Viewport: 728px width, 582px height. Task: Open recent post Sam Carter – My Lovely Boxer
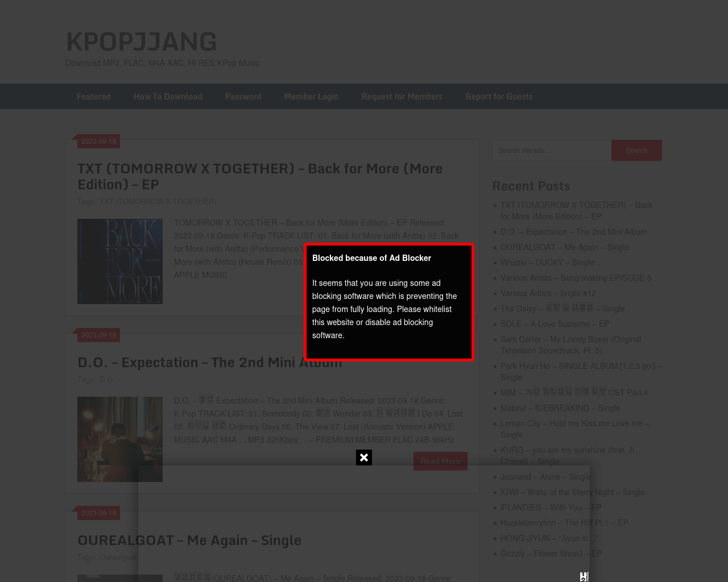[x=570, y=345]
